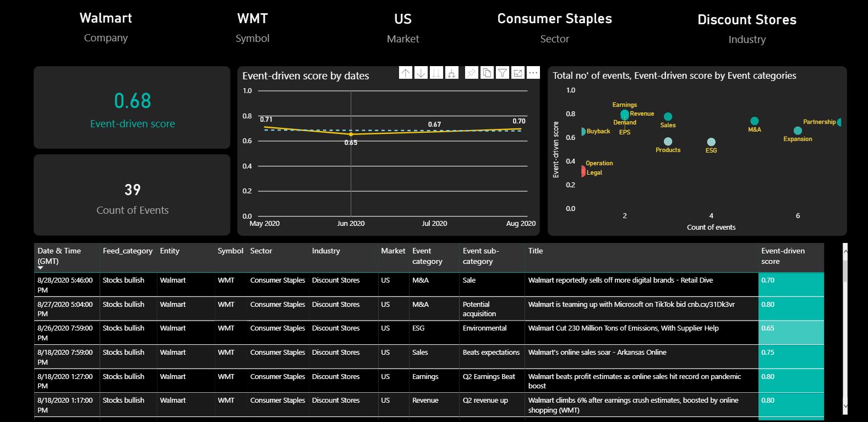Click the Walmart Company header card

coord(106,28)
